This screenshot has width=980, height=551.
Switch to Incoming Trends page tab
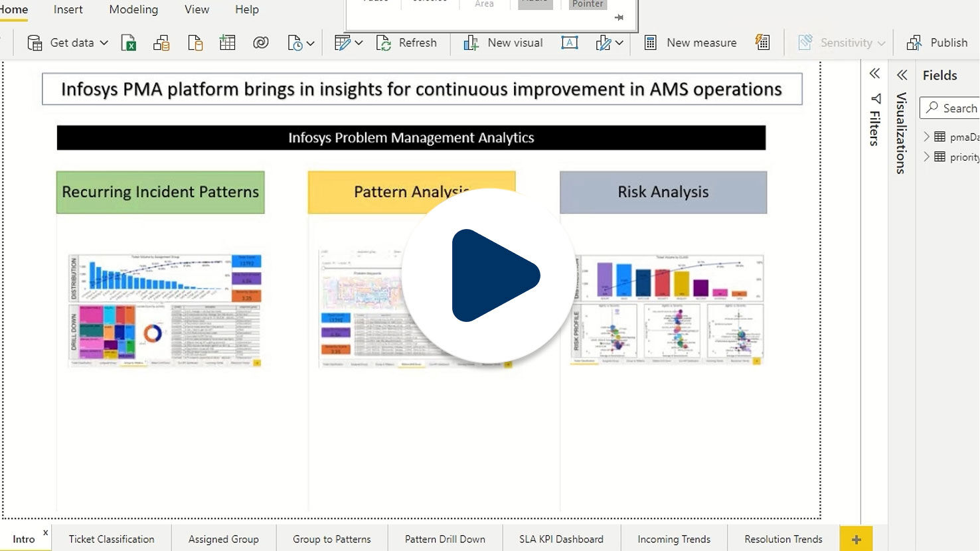click(x=674, y=539)
